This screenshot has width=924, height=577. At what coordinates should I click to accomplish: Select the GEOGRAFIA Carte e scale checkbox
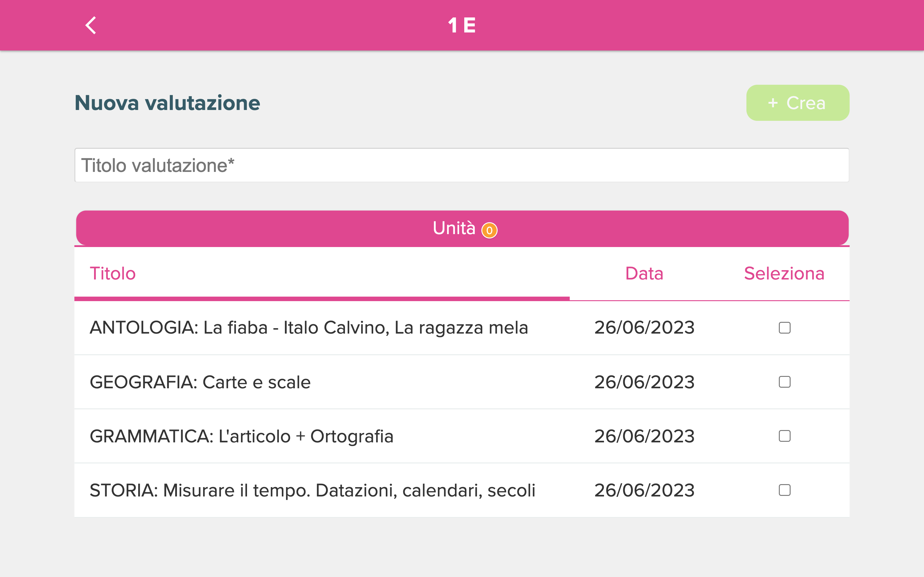[x=784, y=382]
